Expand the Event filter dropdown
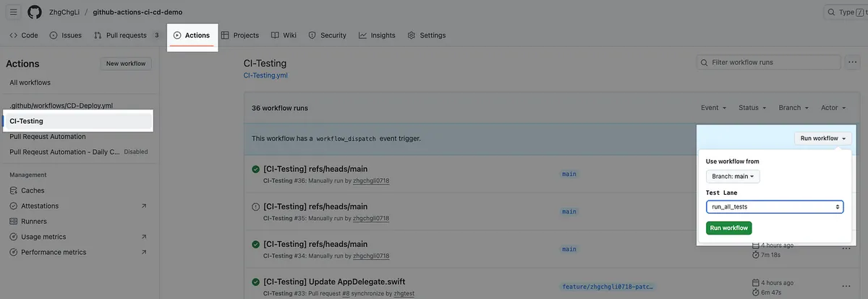Viewport: 868px width, 299px height. (713, 108)
